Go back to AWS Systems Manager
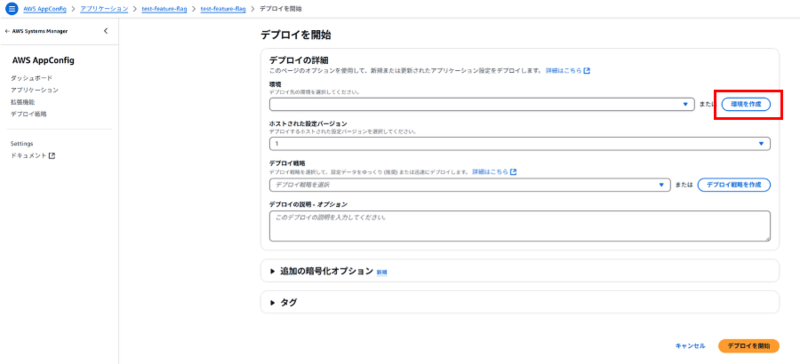Image resolution: width=800 pixels, height=364 pixels. tap(36, 31)
